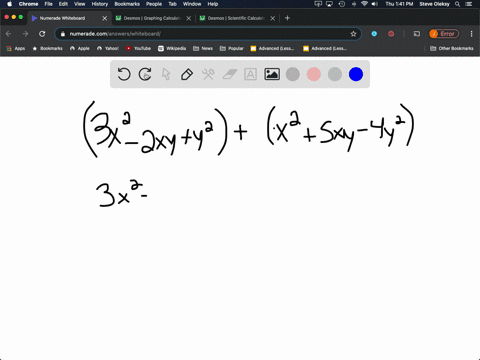
Task: Click the whiteboard Undo arrow
Action: click(x=124, y=74)
